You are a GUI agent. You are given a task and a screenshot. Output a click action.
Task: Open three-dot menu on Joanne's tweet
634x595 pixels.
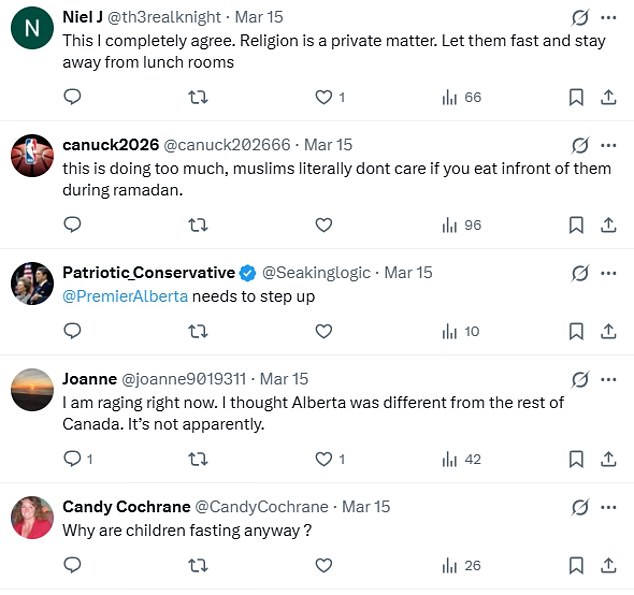coord(608,379)
